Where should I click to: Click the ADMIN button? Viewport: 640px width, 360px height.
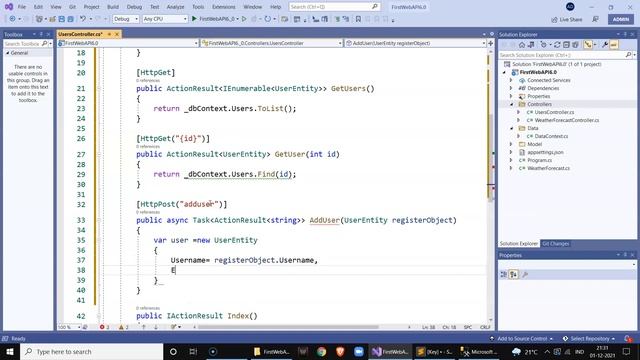[x=621, y=19]
